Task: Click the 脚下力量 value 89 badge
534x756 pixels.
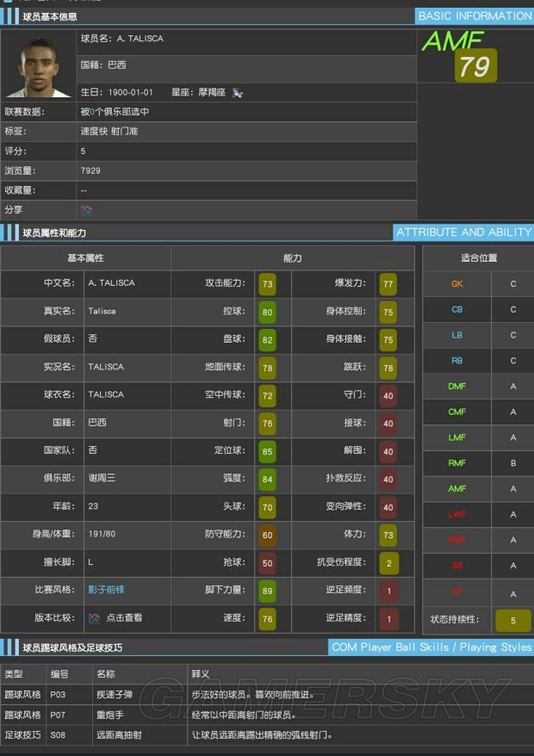Action: (267, 591)
